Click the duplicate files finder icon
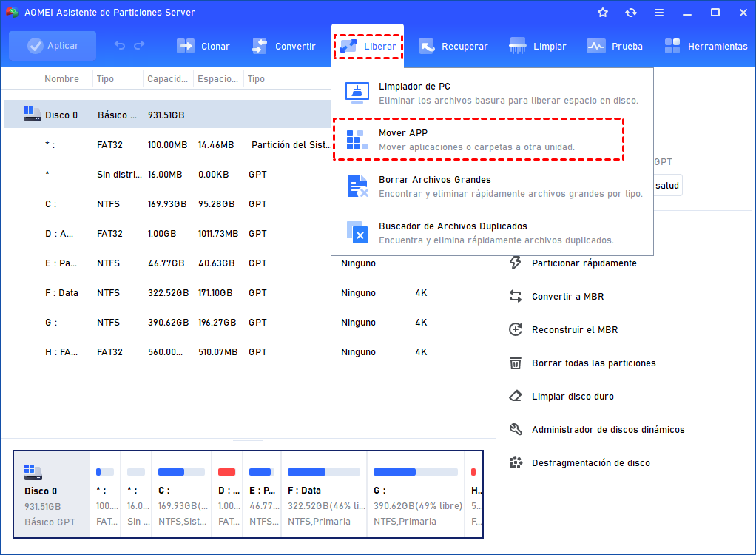 pyautogui.click(x=358, y=233)
